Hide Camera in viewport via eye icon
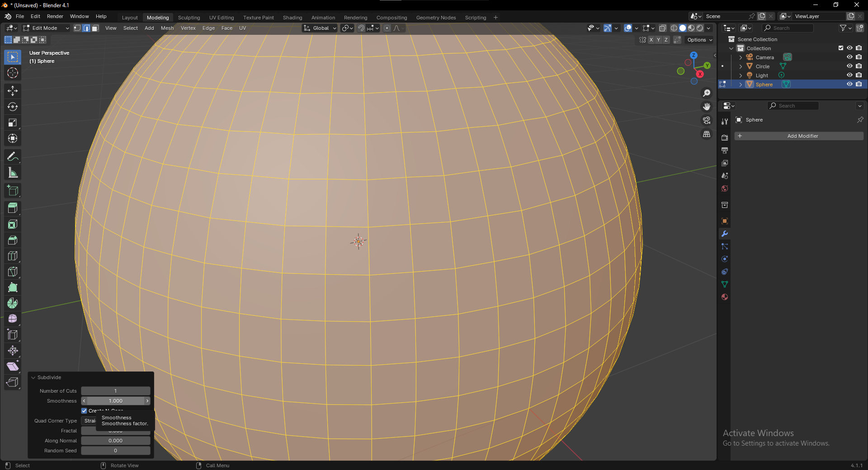868x470 pixels. [x=849, y=57]
